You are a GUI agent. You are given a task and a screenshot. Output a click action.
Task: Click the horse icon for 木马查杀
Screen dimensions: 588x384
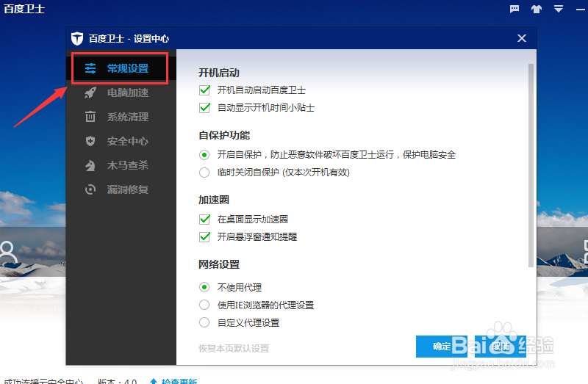90,165
